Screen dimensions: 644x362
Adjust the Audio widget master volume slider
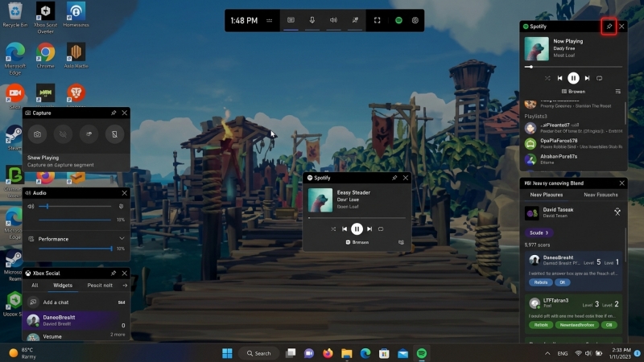[75, 207]
